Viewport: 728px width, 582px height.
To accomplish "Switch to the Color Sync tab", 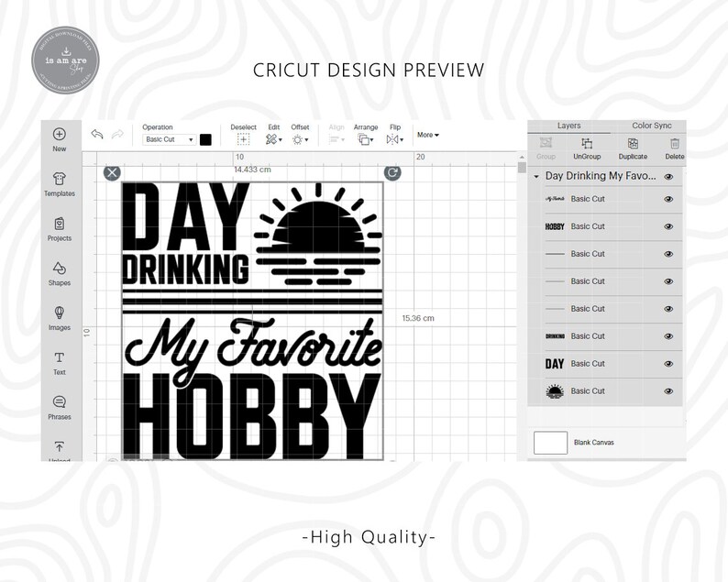I will click(x=651, y=126).
